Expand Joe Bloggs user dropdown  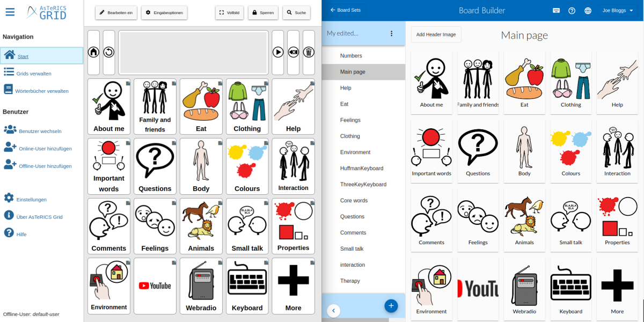[x=618, y=10]
